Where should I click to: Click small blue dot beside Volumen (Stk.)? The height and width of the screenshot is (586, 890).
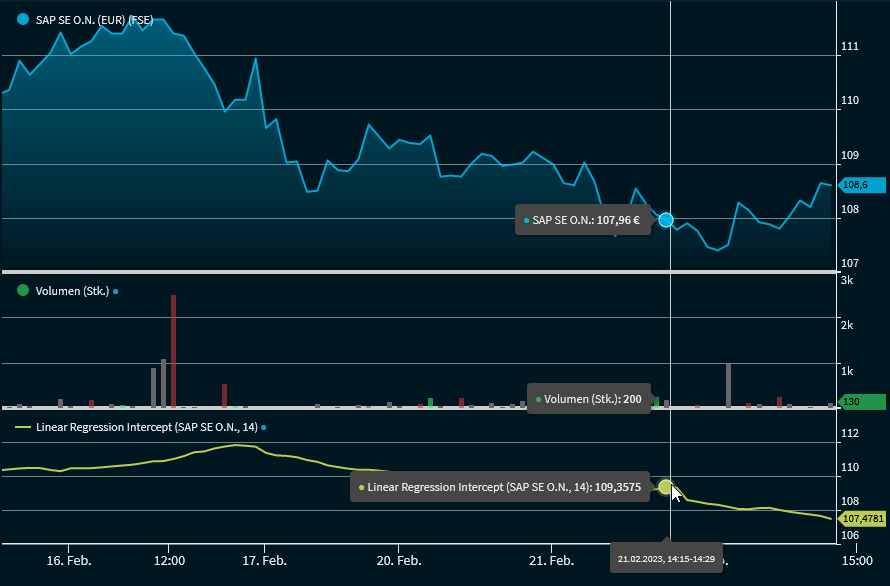tap(116, 291)
